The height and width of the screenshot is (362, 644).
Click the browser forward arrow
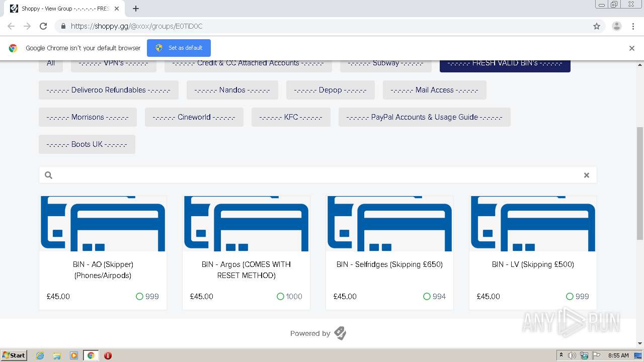click(27, 26)
